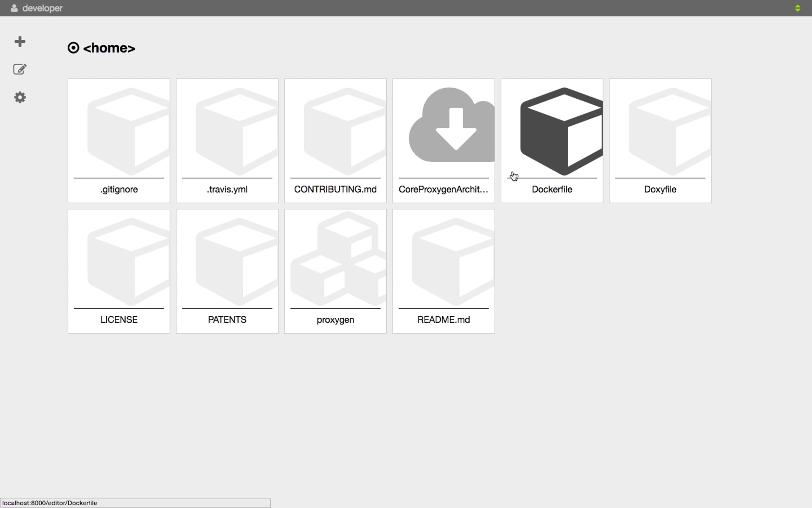Viewport: 812px width, 508px height.
Task: Click the developer username label
Action: pyautogui.click(x=42, y=8)
